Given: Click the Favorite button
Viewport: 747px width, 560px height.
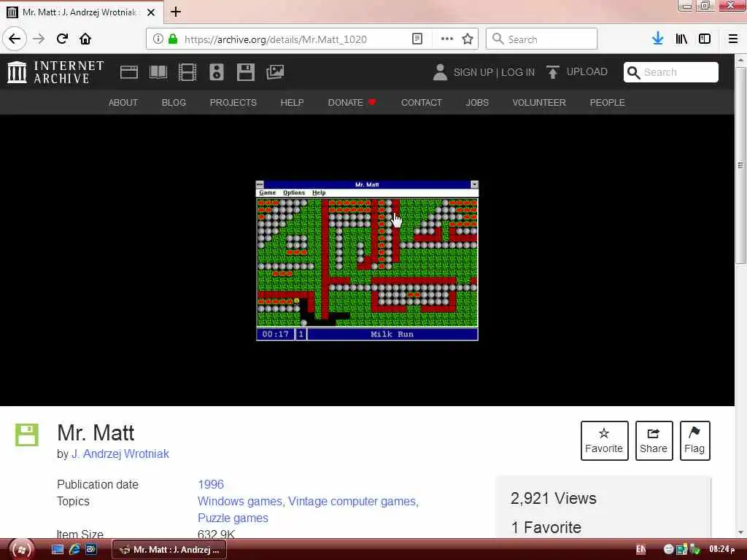Looking at the screenshot, I should 604,440.
